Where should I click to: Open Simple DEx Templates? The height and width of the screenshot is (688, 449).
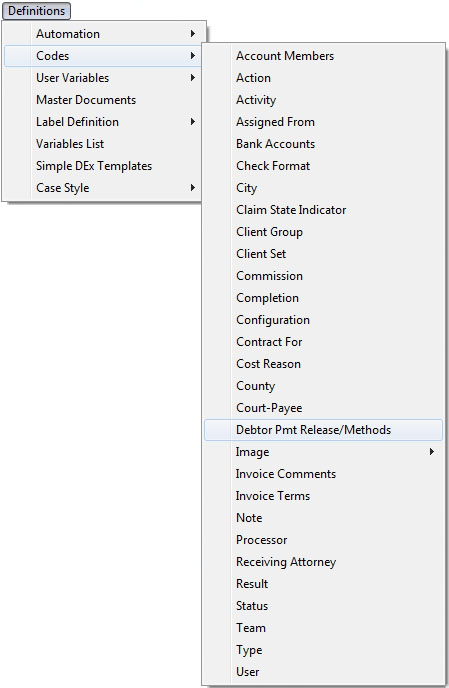103,166
